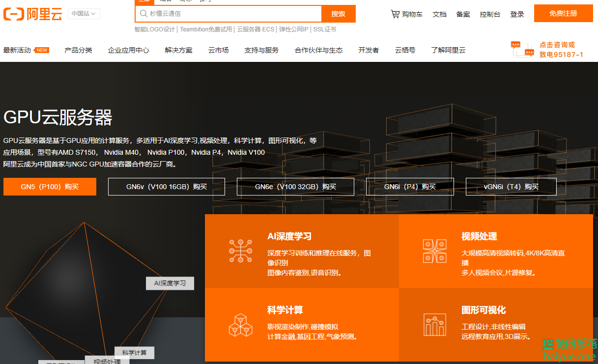Open the 文档 link
Image resolution: width=598 pixels, height=364 pixels.
(x=439, y=14)
